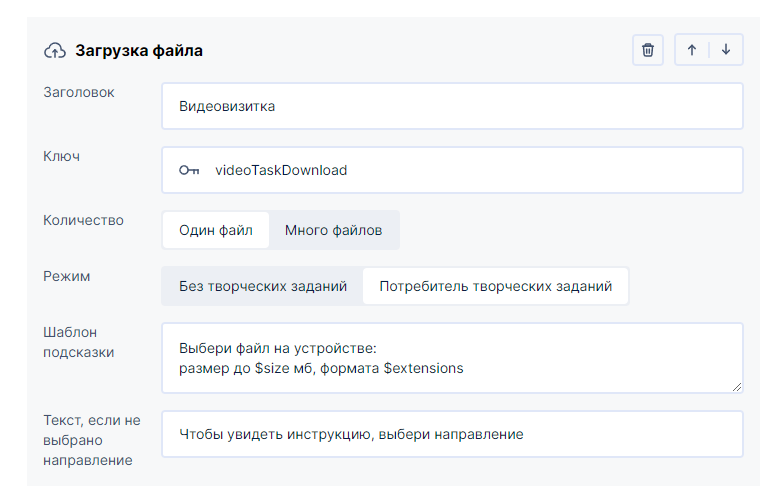
Task: Click into the Шаблон подсказки textarea
Action: [x=452, y=358]
